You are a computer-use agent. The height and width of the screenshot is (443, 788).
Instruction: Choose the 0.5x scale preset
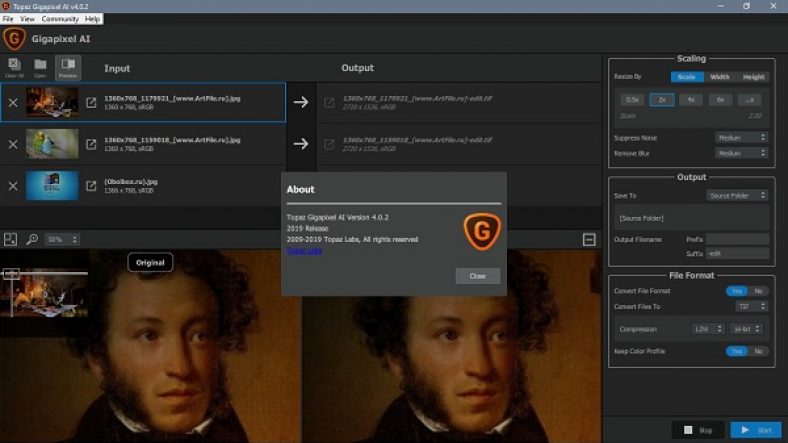click(x=632, y=100)
